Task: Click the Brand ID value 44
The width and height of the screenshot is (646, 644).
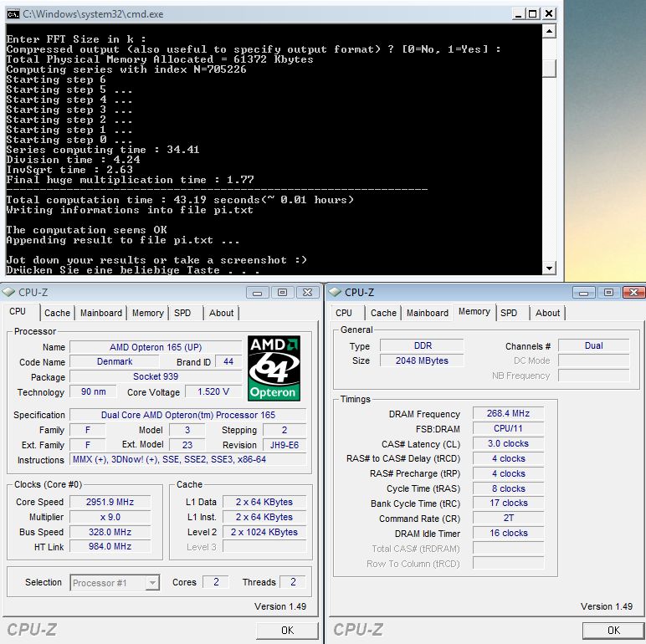Action: 228,361
